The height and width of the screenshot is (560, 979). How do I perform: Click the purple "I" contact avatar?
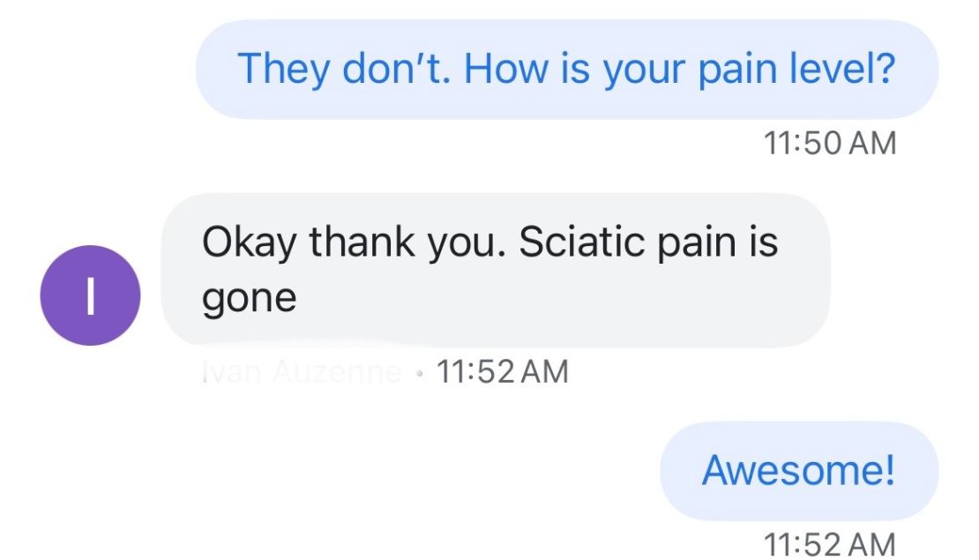90,295
